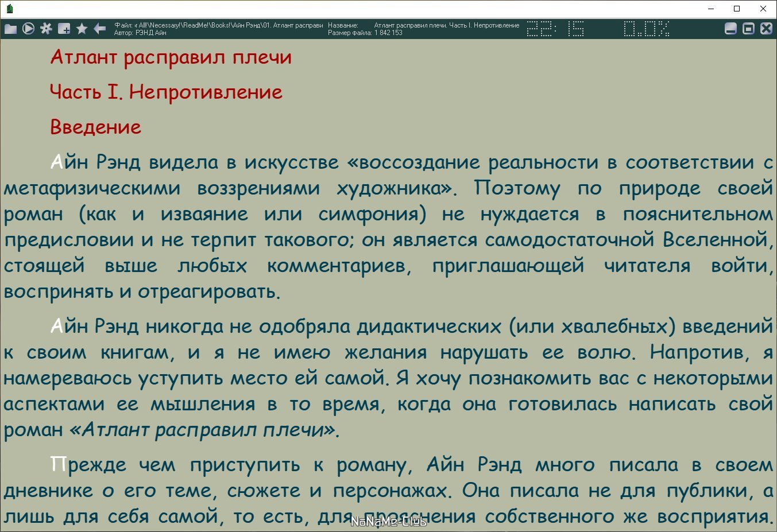Click the heading 'Часть I. Непротивление'
Screen dimensions: 777x532
point(166,92)
